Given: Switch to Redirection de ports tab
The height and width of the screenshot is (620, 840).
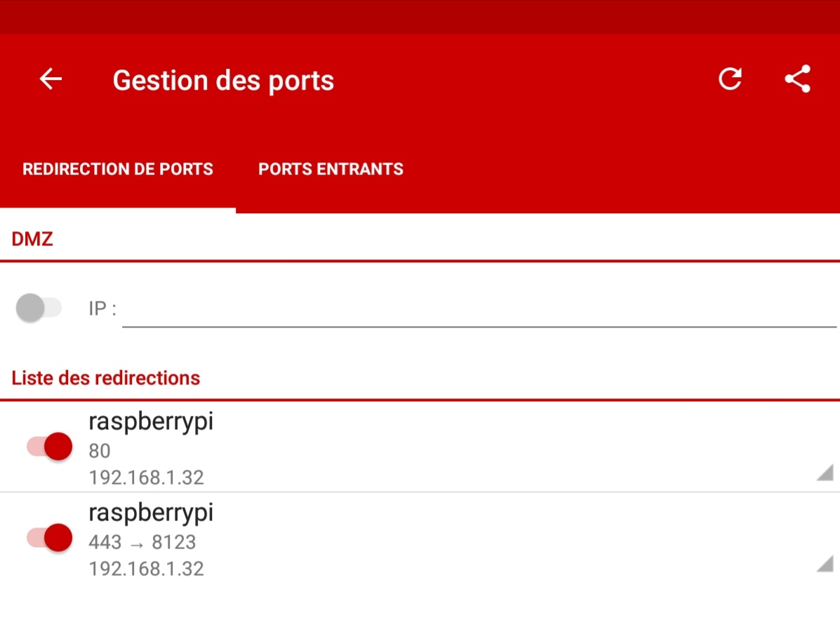Looking at the screenshot, I should point(118,169).
